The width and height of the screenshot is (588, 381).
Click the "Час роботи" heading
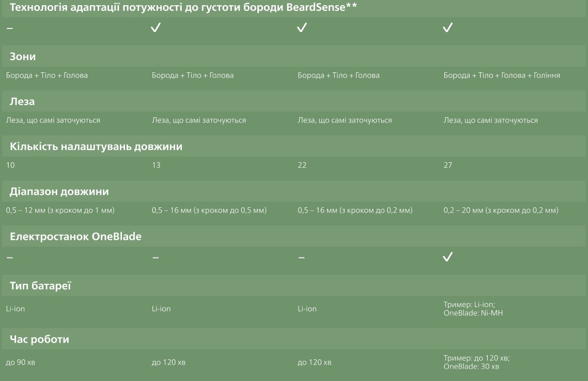pyautogui.click(x=39, y=340)
